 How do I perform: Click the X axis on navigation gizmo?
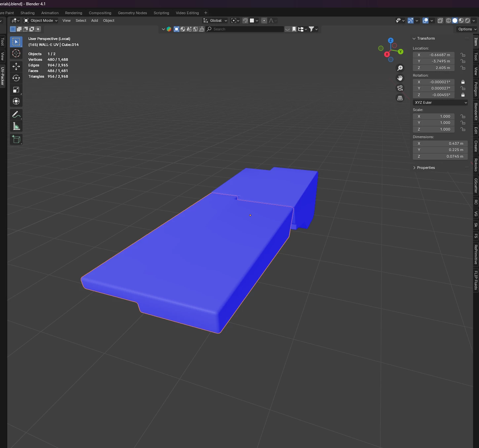(x=387, y=54)
